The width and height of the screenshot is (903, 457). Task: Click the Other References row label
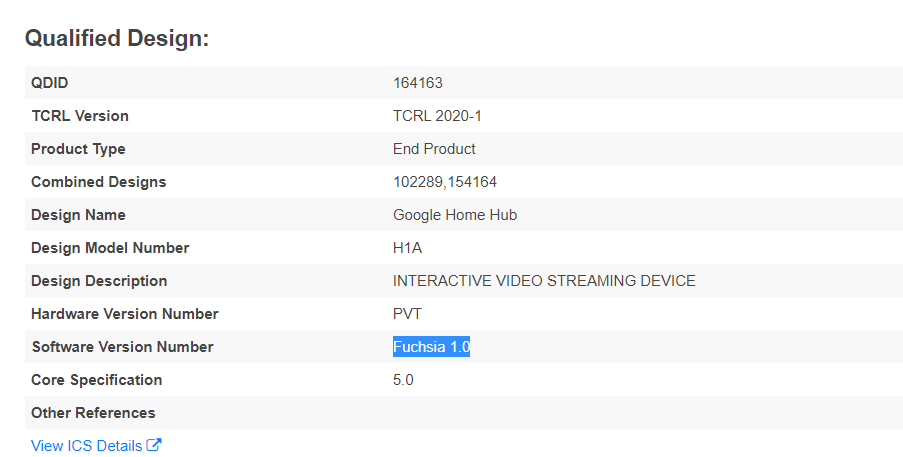(x=93, y=413)
